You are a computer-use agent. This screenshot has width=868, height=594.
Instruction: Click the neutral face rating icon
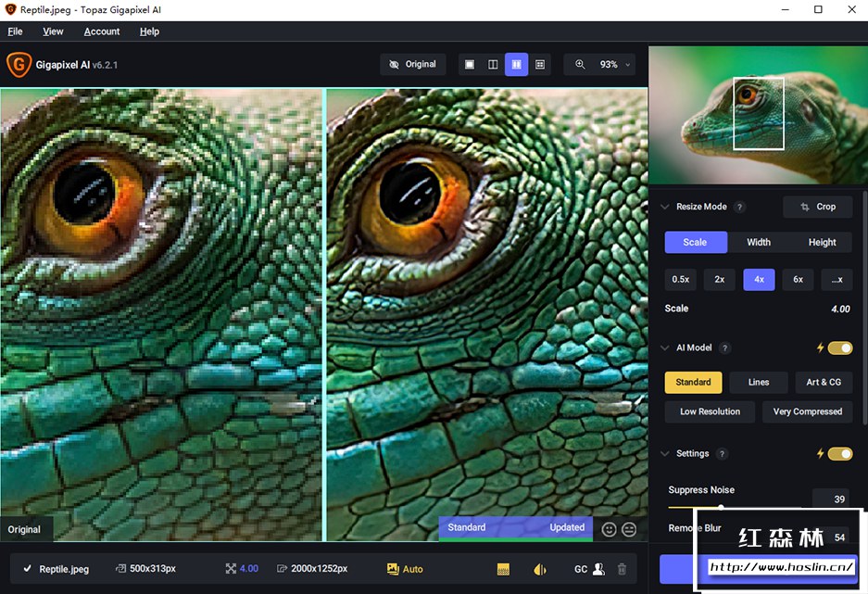[x=629, y=530]
